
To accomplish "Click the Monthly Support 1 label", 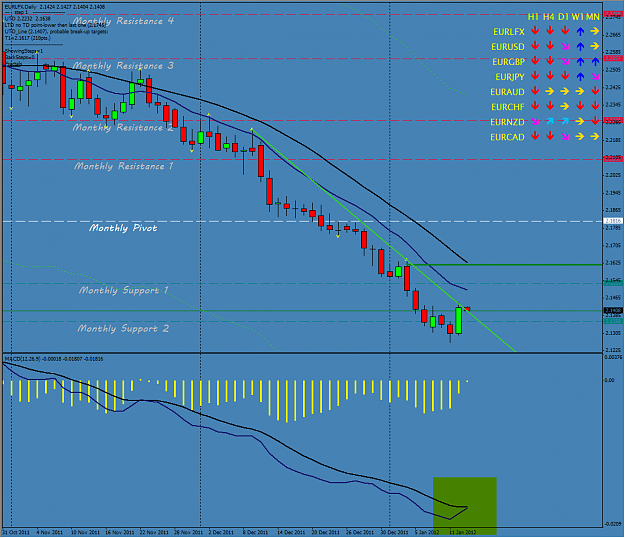I will point(124,290).
